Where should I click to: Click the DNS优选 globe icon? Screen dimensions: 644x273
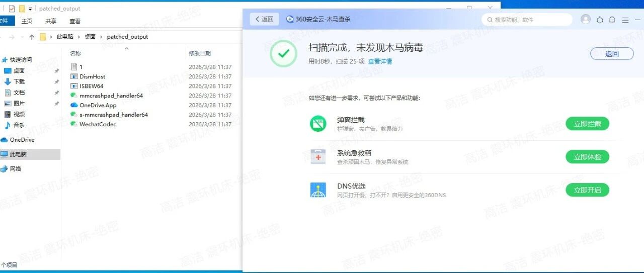[318, 190]
